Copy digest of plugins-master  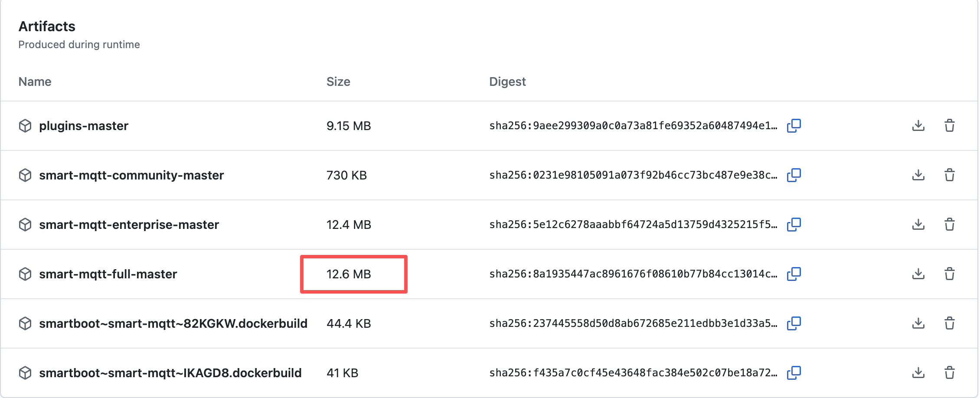794,126
